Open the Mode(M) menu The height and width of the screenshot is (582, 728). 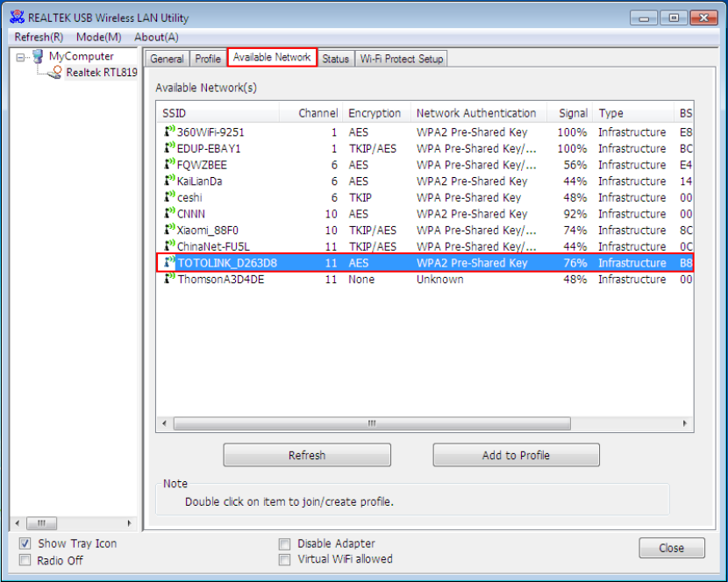pyautogui.click(x=99, y=37)
